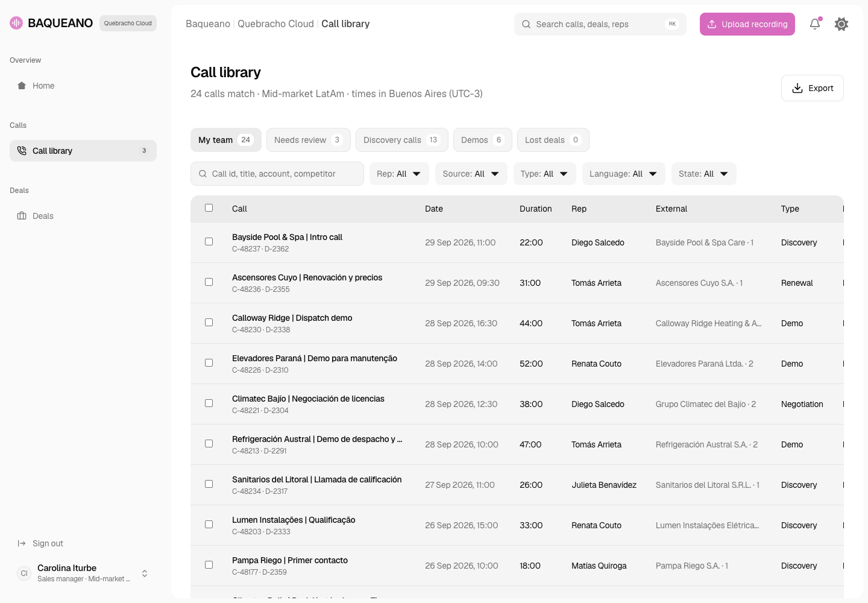Screen dimensions: 868x603
Task: Expand the Carolina Iturbe account switcher
Action: click(x=145, y=573)
